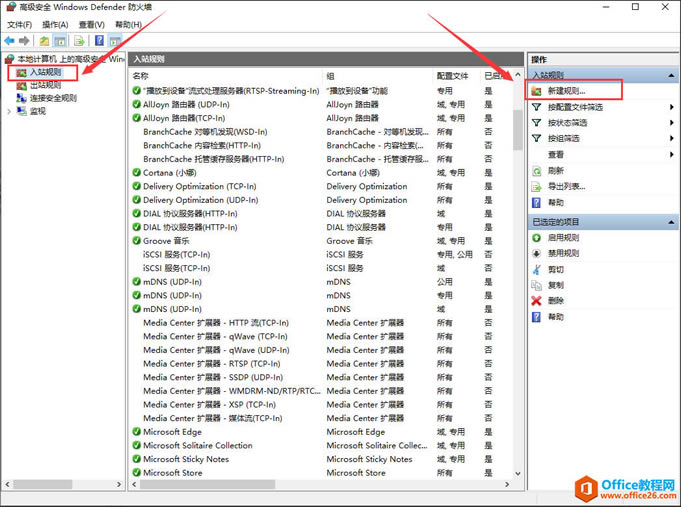Select the Microsoft Sticky Notes rule
This screenshot has width=681, height=507.
[x=186, y=459]
